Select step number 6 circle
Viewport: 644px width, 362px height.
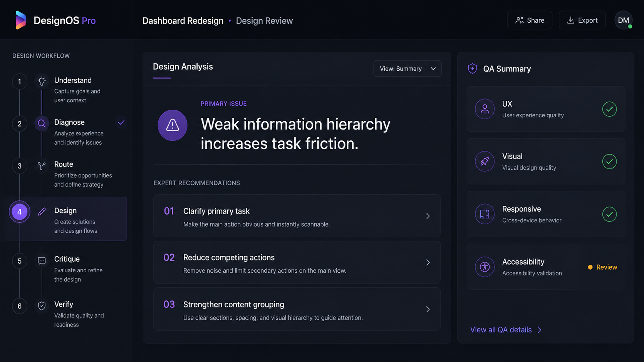click(x=20, y=306)
